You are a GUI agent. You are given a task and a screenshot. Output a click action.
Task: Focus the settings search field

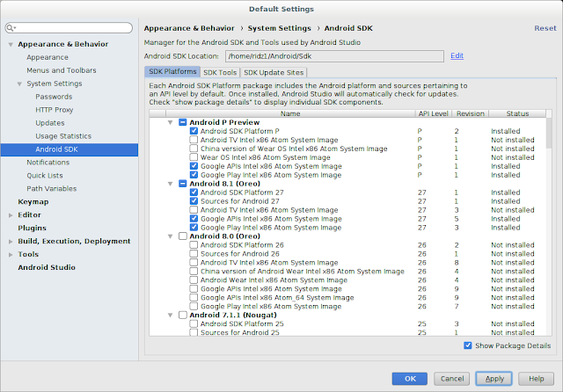pos(69,28)
